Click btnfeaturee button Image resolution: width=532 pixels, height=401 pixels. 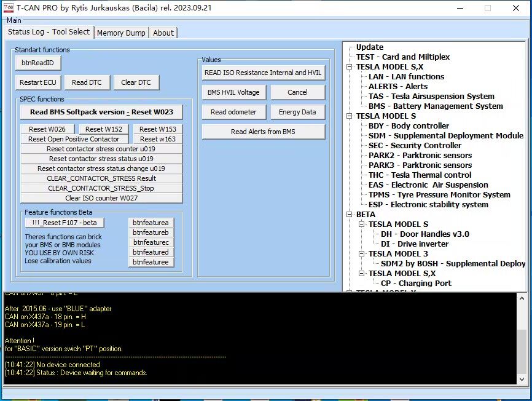151,262
